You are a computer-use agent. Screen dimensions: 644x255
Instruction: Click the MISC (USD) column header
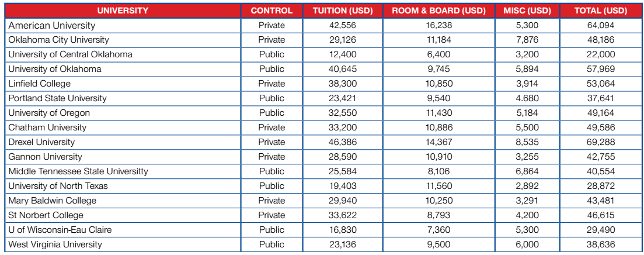527,11
